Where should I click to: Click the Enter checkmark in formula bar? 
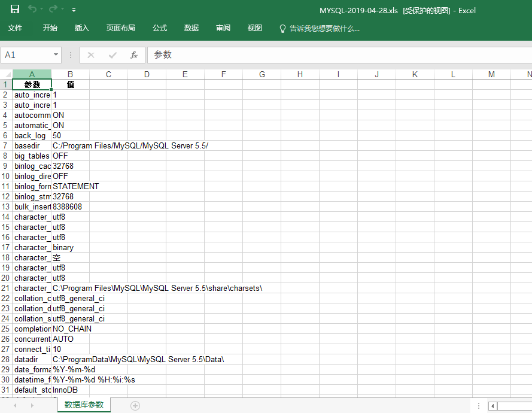coord(113,55)
